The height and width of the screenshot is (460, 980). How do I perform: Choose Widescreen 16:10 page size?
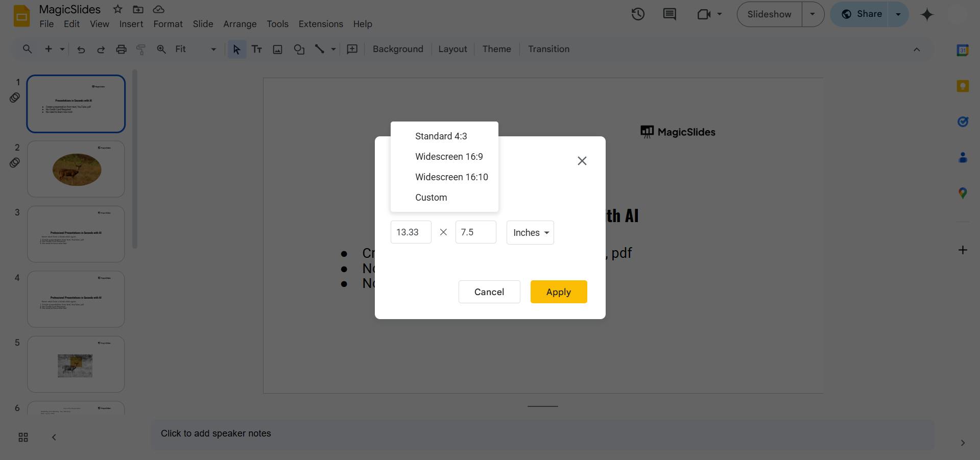click(x=444, y=177)
